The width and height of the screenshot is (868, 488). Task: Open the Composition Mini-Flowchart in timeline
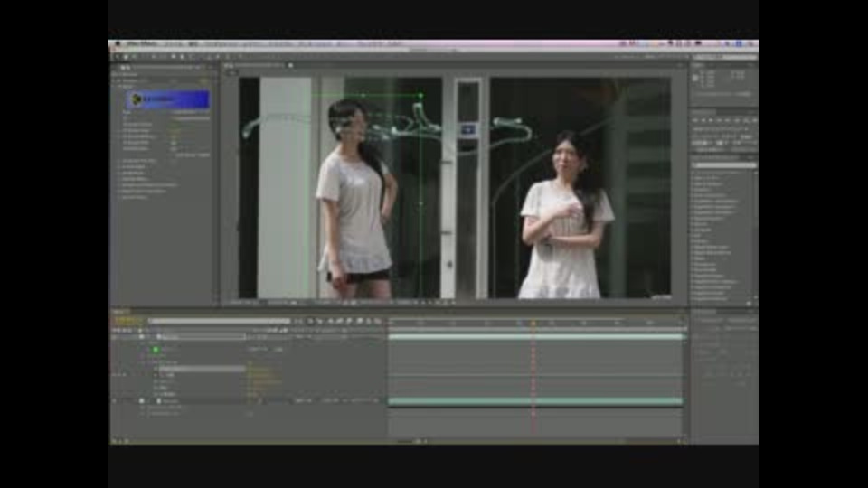(x=299, y=320)
